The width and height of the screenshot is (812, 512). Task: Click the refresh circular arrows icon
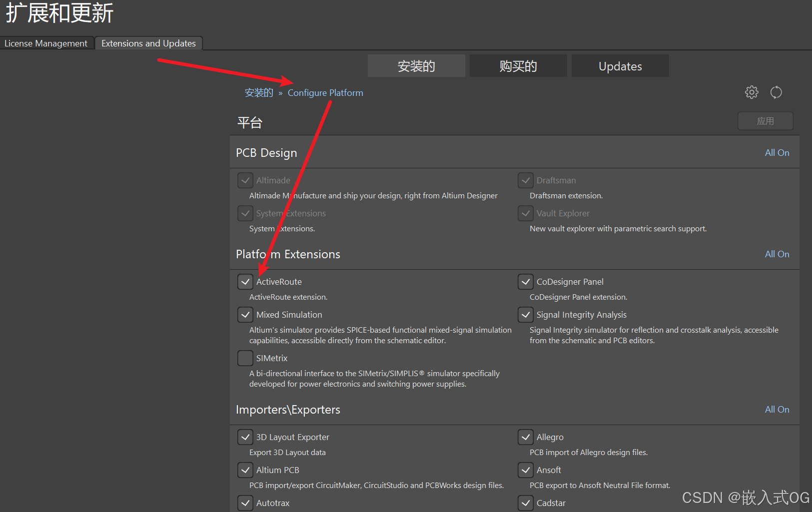click(x=776, y=92)
